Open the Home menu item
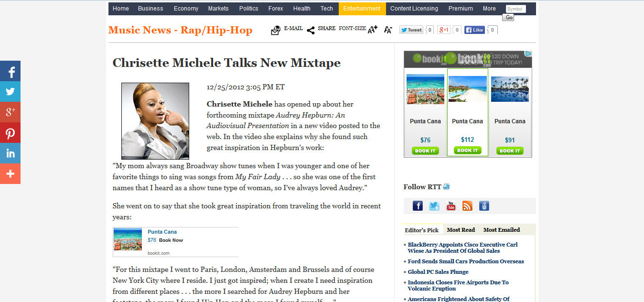This screenshot has height=302, width=644. (121, 9)
